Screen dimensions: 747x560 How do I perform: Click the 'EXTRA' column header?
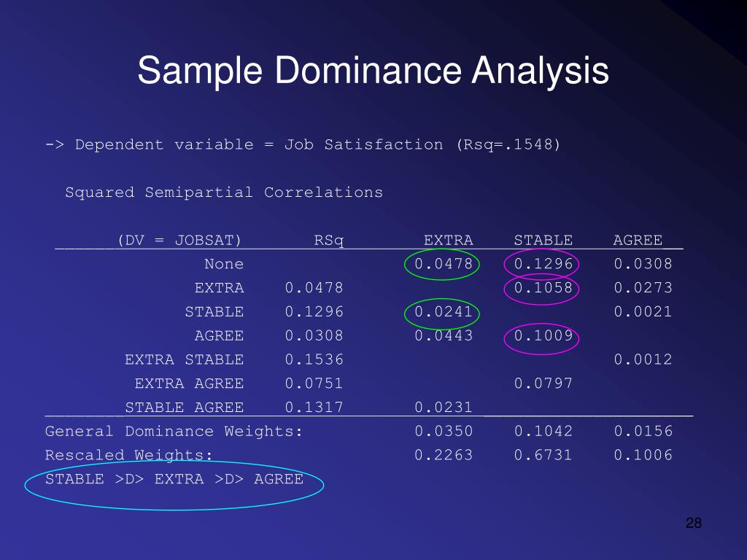449,240
